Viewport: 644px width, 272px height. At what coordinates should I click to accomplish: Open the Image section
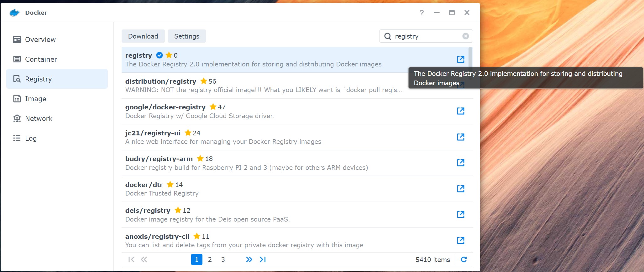tap(57, 99)
